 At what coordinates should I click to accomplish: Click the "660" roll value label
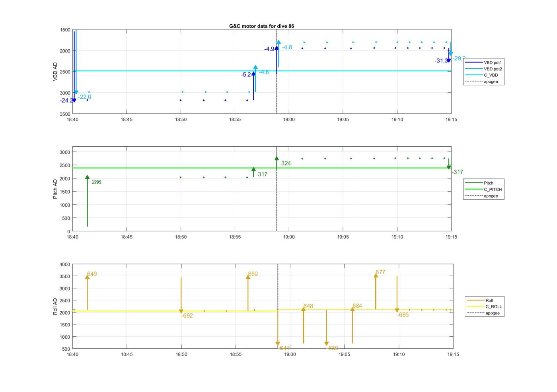point(253,274)
